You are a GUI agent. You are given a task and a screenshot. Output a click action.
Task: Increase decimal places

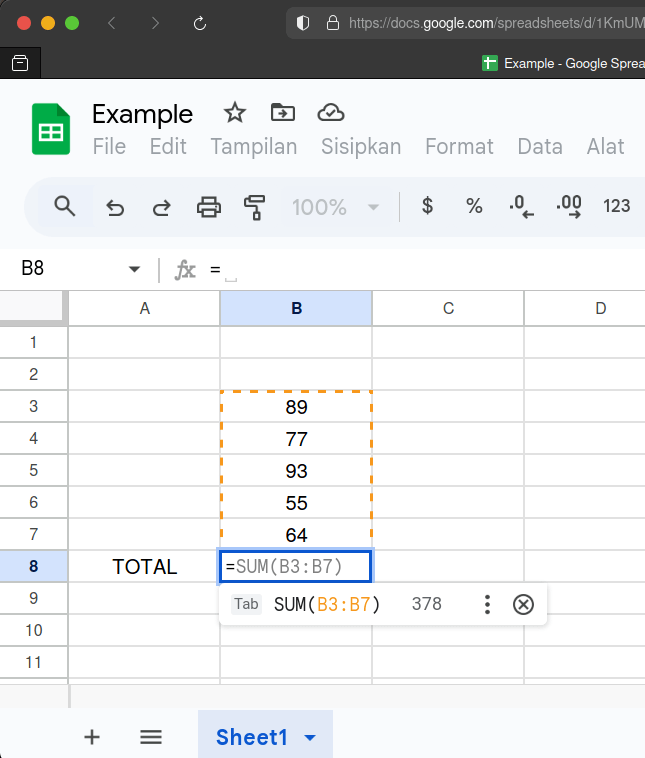(x=569, y=206)
